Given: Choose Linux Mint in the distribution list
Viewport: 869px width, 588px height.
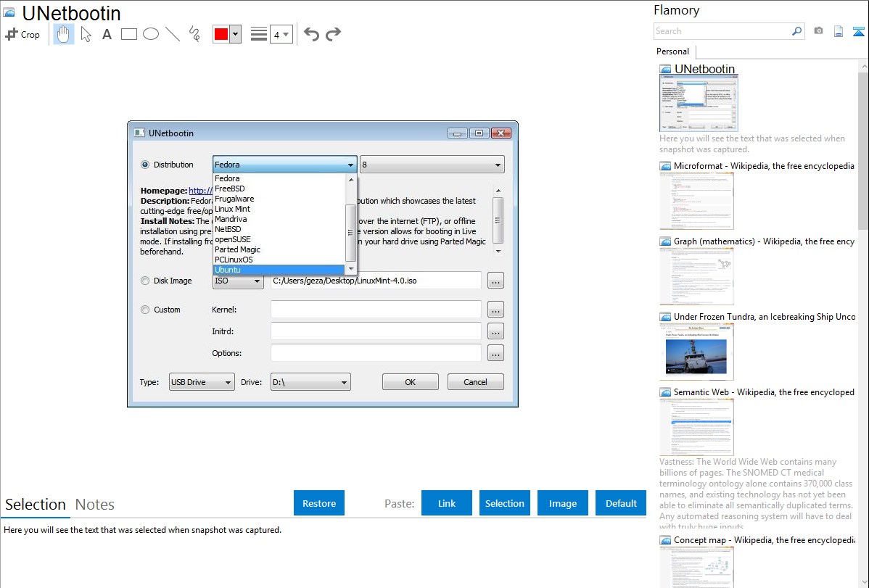Looking at the screenshot, I should (x=279, y=209).
